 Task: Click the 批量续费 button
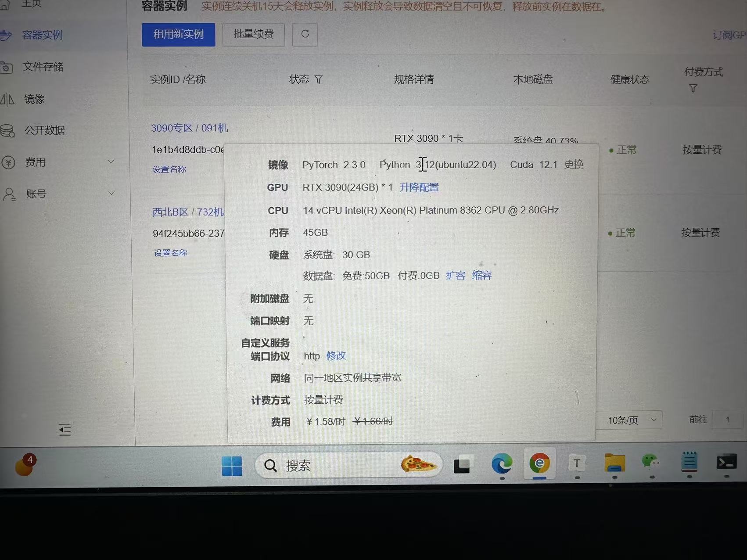[x=254, y=34]
